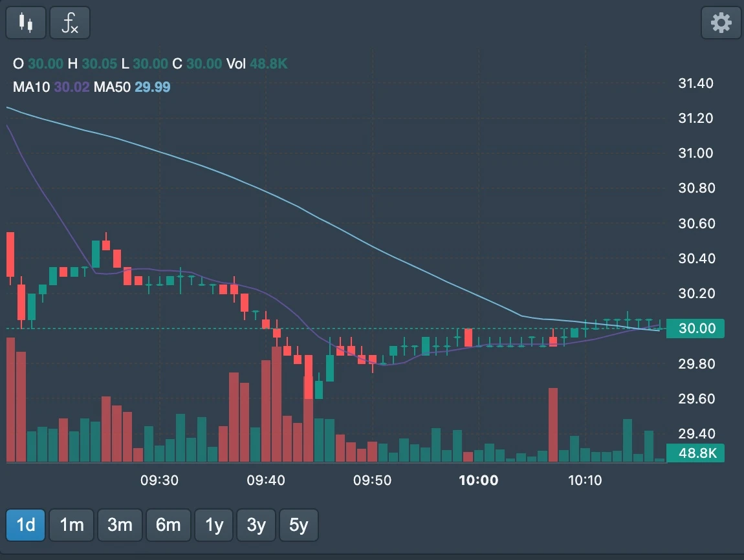Switch to the 1m timeframe tab
744x560 pixels.
(x=71, y=524)
